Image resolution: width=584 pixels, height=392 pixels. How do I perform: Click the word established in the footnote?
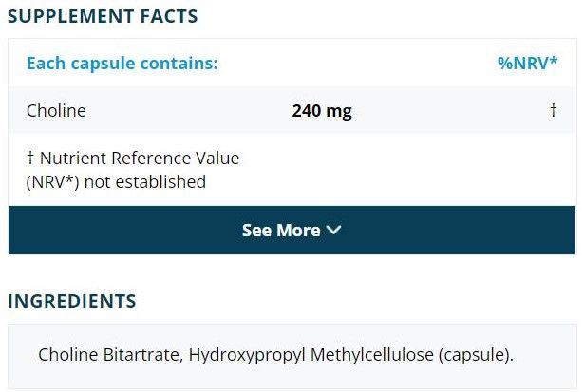pos(163,181)
